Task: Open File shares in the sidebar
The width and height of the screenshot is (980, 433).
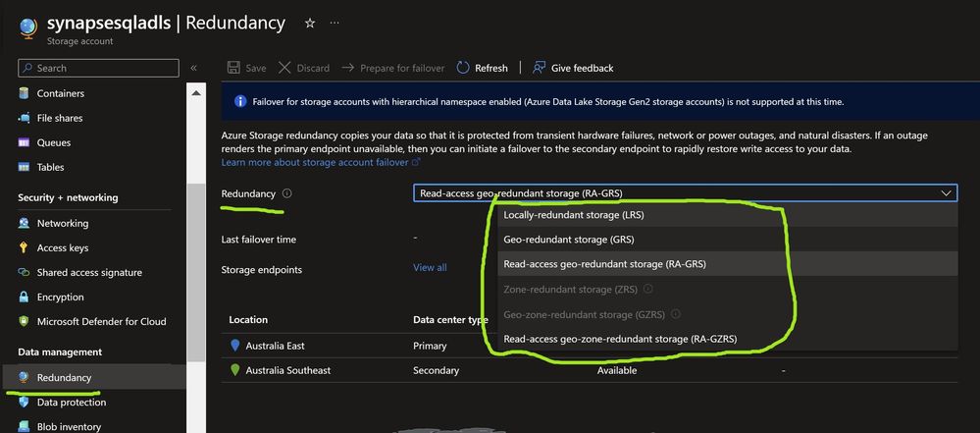Action: click(60, 118)
